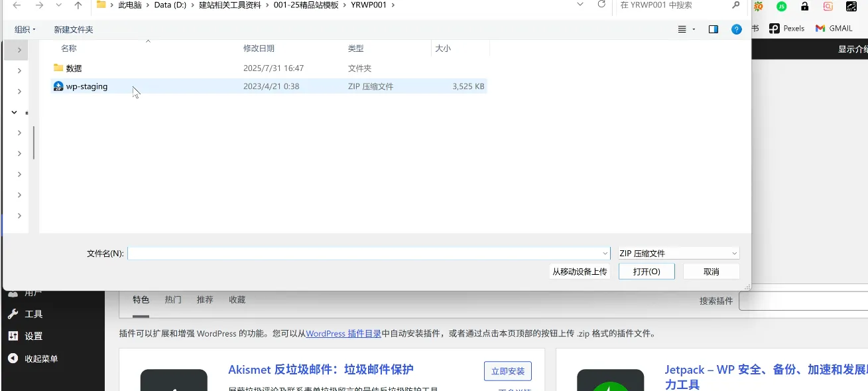868x391 pixels.
Task: Navigate to 建站相关工具资料 in breadcrumb
Action: [x=231, y=5]
